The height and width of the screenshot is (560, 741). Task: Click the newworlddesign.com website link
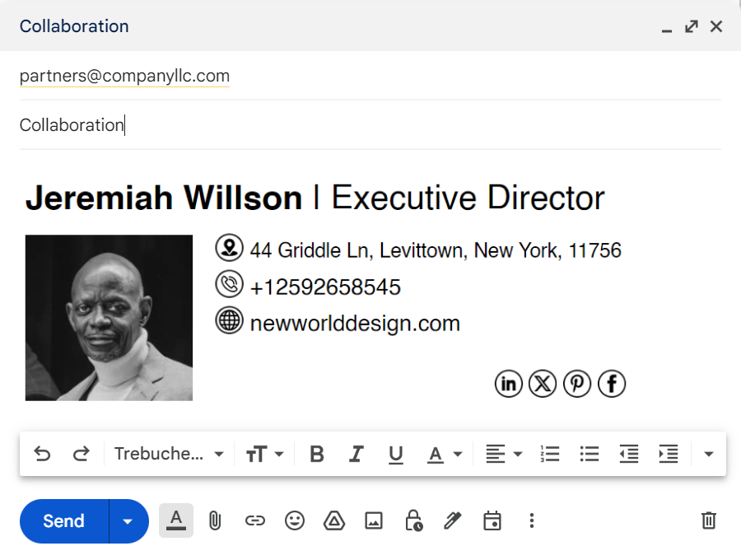355,324
